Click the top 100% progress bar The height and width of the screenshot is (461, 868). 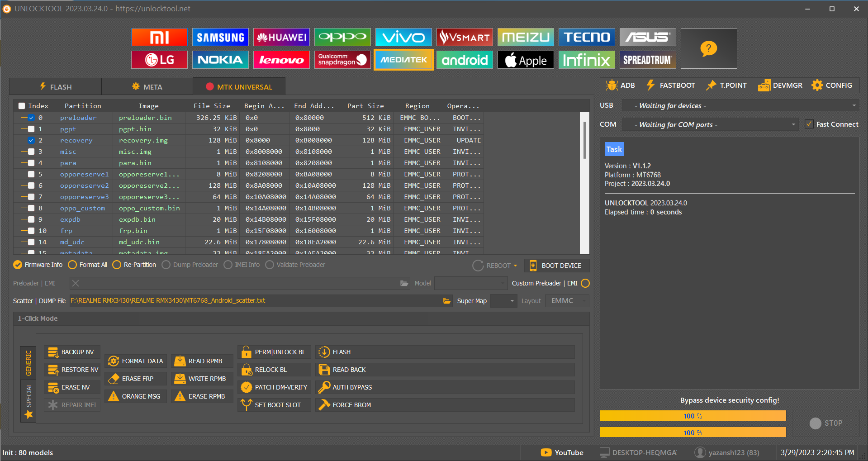coord(693,416)
